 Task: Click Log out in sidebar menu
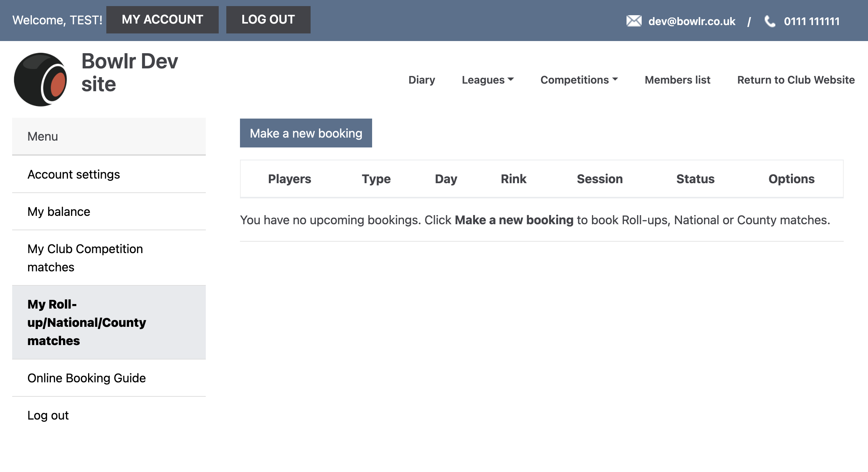(x=48, y=415)
